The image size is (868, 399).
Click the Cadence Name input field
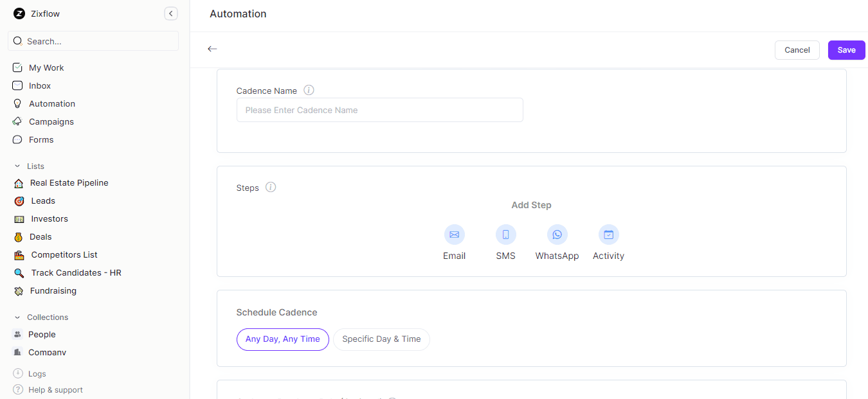pyautogui.click(x=379, y=110)
